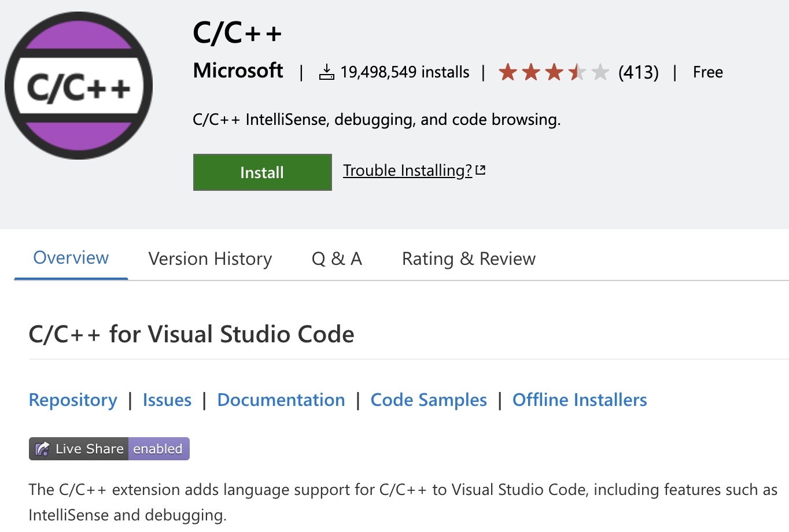
Task: Switch to the Version History tab
Action: click(210, 258)
